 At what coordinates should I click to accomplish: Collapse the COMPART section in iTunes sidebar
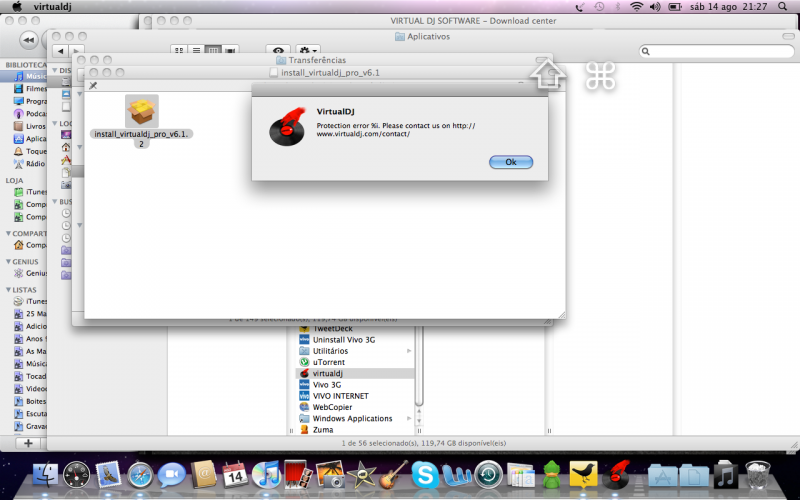(8, 234)
